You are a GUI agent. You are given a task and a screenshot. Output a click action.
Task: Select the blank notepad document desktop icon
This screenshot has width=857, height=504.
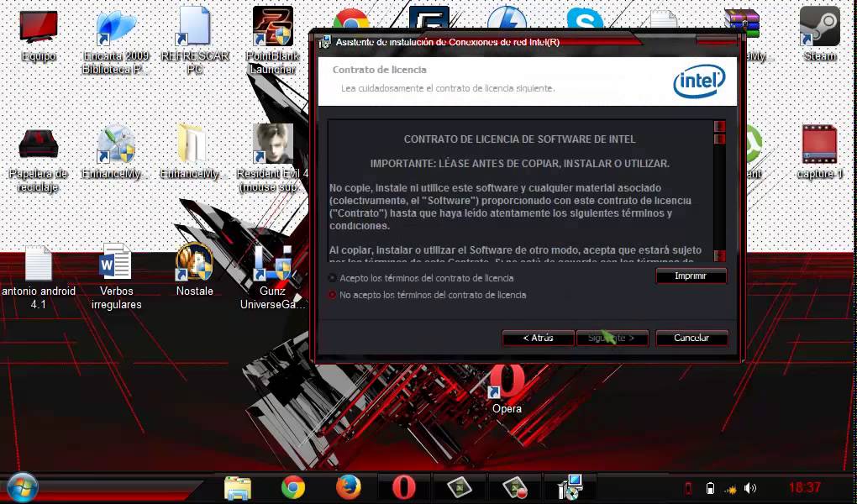tap(664, 19)
